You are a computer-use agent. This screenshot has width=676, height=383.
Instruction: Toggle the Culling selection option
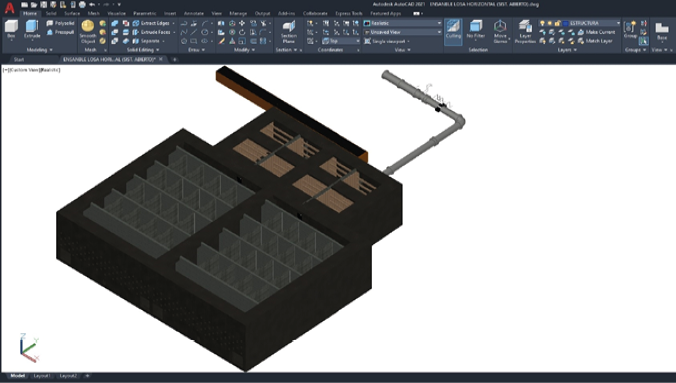pyautogui.click(x=453, y=31)
